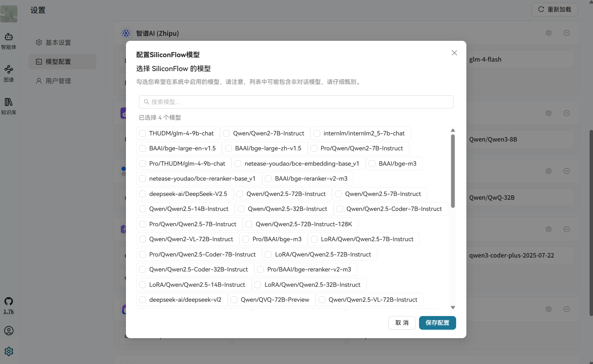Open the 知识库 knowledge base page
Screen dimensions: 593x364
[x=9, y=106]
